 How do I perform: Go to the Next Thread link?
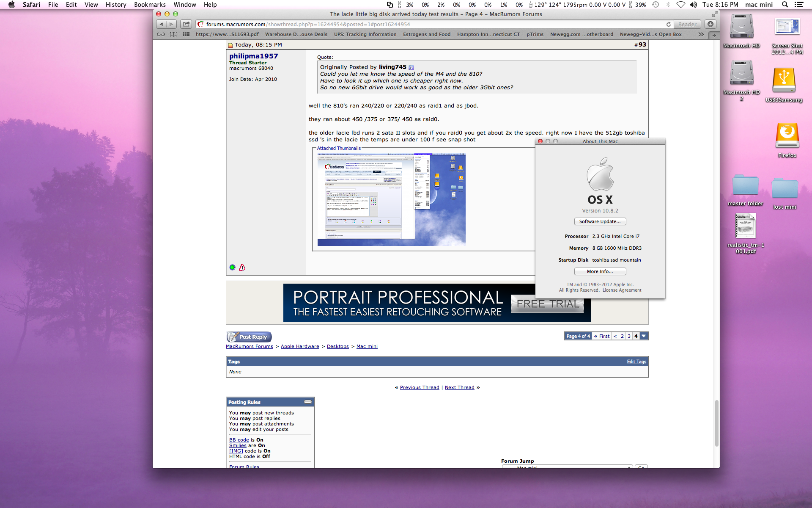459,387
